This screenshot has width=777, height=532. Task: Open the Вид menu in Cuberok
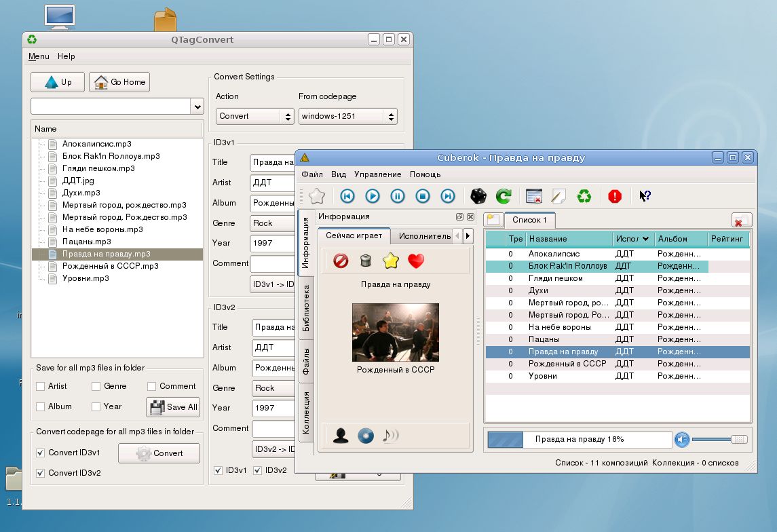coord(339,174)
